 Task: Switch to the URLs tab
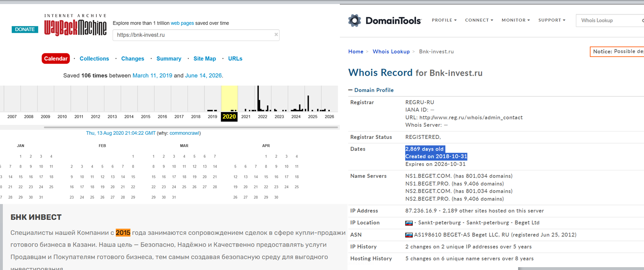click(235, 59)
